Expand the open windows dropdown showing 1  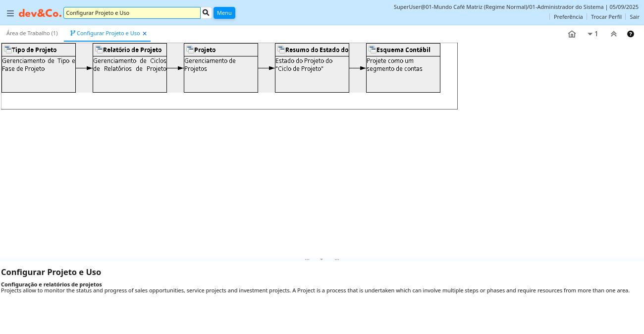592,34
